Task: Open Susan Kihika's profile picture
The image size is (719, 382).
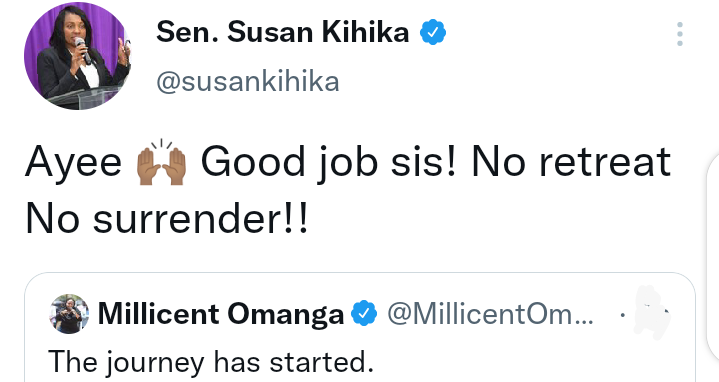Action: (77, 56)
